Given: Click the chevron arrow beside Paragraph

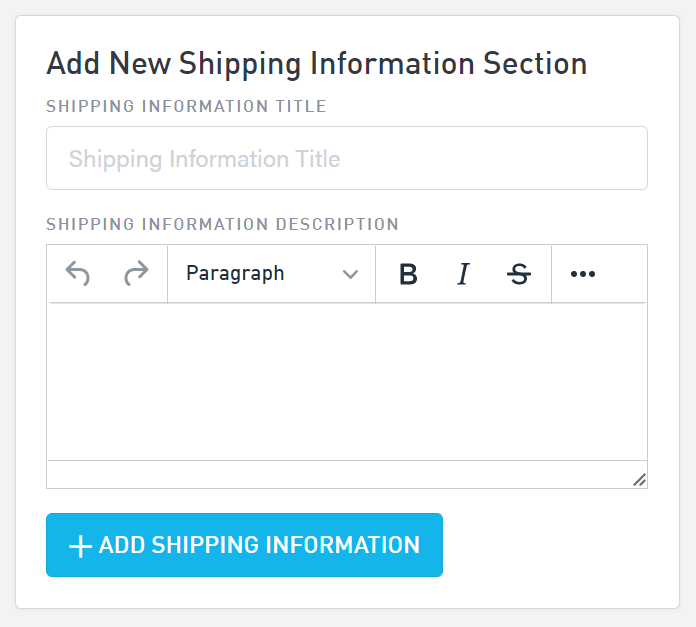Looking at the screenshot, I should [350, 275].
